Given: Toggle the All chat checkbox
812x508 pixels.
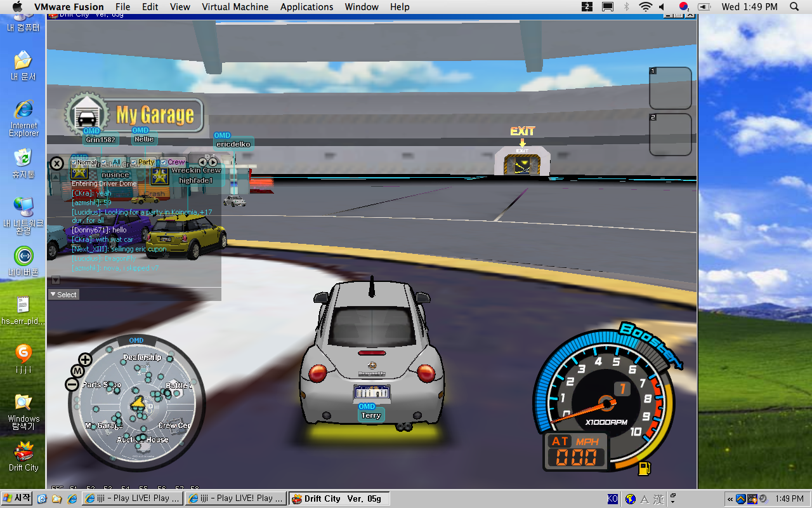Looking at the screenshot, I should coord(104,163).
